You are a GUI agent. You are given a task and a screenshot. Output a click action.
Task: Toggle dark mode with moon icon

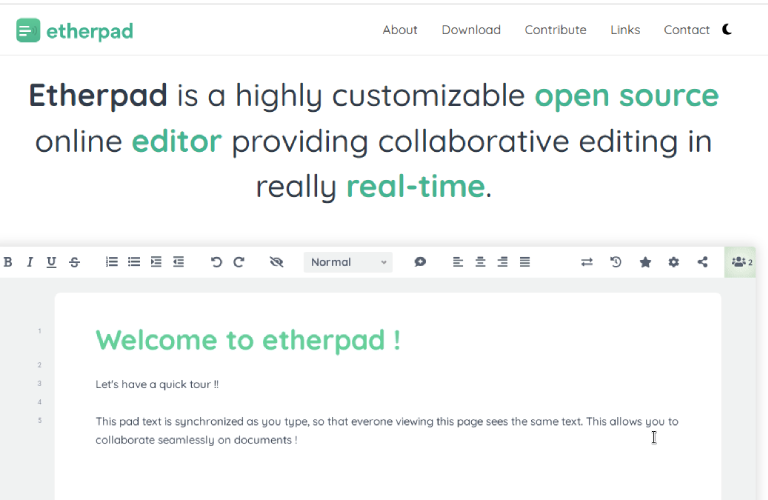[727, 30]
